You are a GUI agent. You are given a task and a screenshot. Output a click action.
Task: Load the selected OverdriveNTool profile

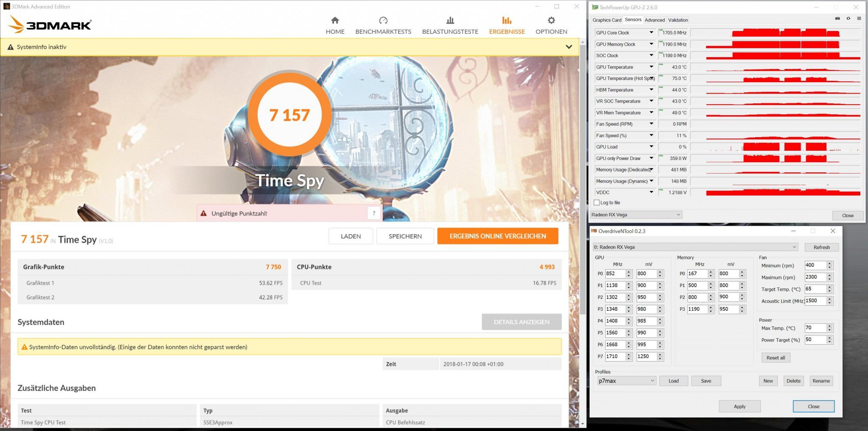coord(673,381)
